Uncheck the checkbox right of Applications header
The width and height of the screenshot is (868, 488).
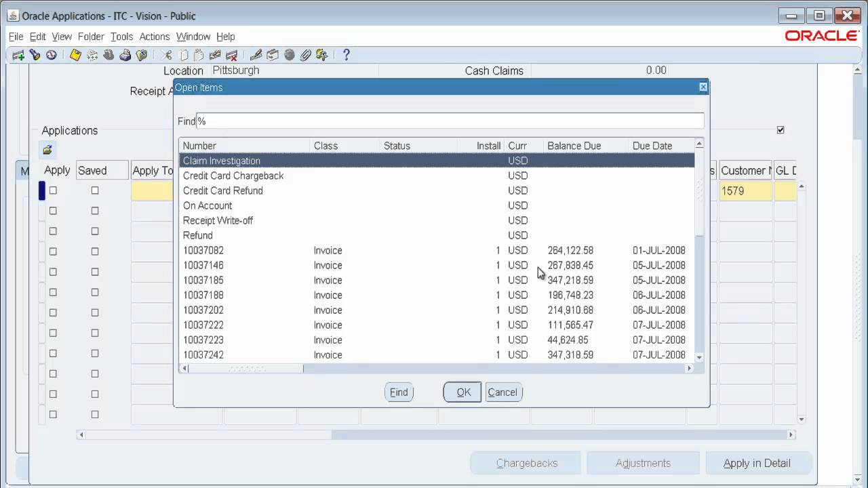click(781, 130)
